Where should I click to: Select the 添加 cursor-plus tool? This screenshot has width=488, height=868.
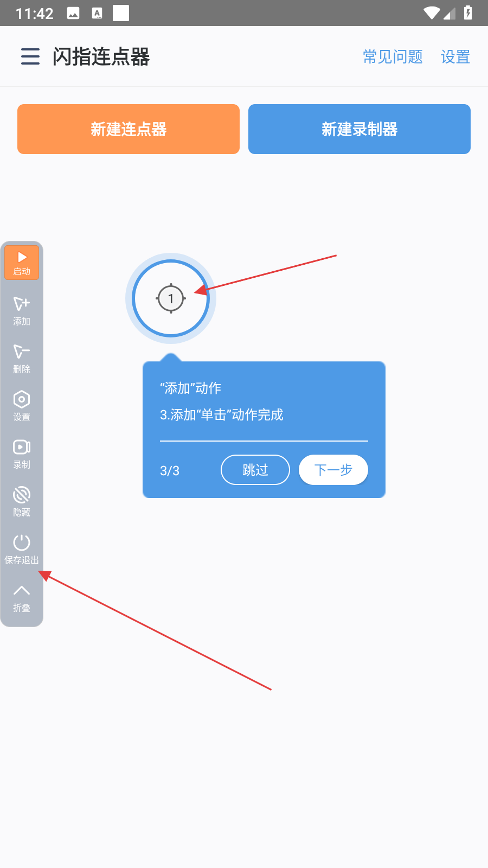click(22, 310)
